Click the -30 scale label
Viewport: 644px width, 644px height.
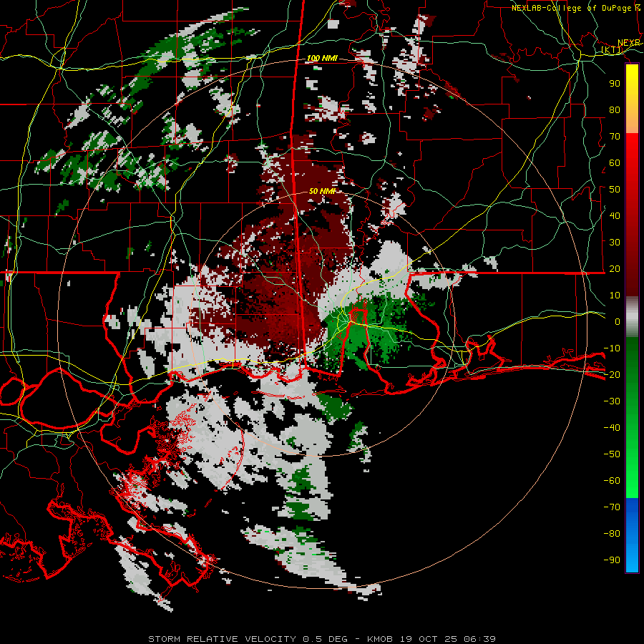(x=612, y=401)
